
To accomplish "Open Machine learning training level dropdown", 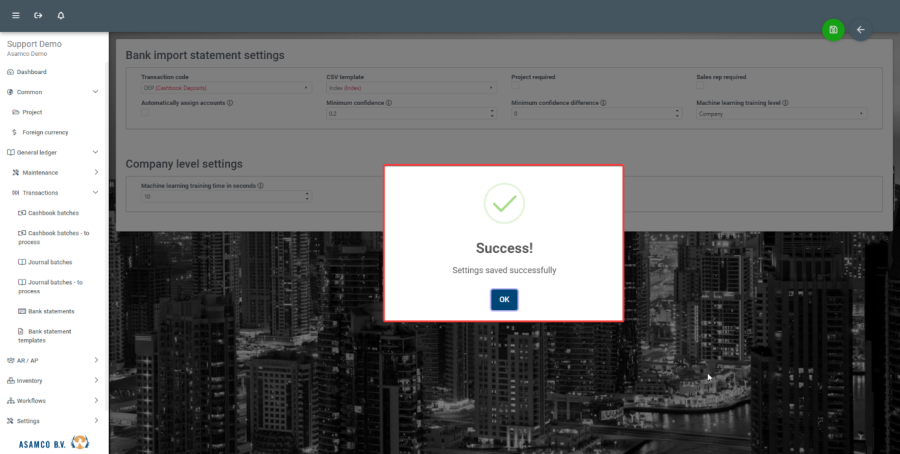I will (781, 114).
